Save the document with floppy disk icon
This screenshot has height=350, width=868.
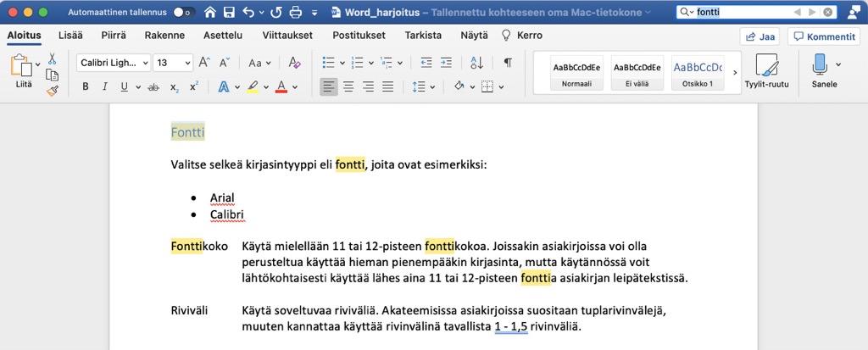(x=229, y=12)
